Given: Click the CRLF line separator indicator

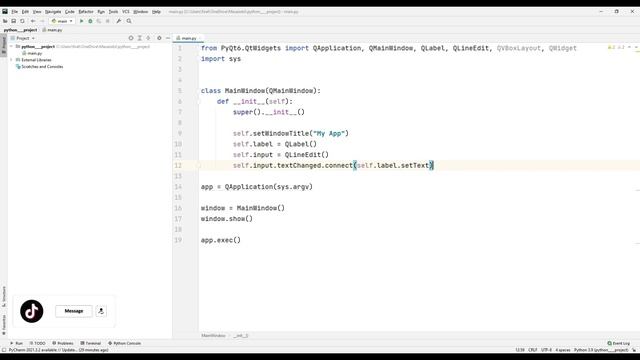Looking at the screenshot, I should point(533,350).
